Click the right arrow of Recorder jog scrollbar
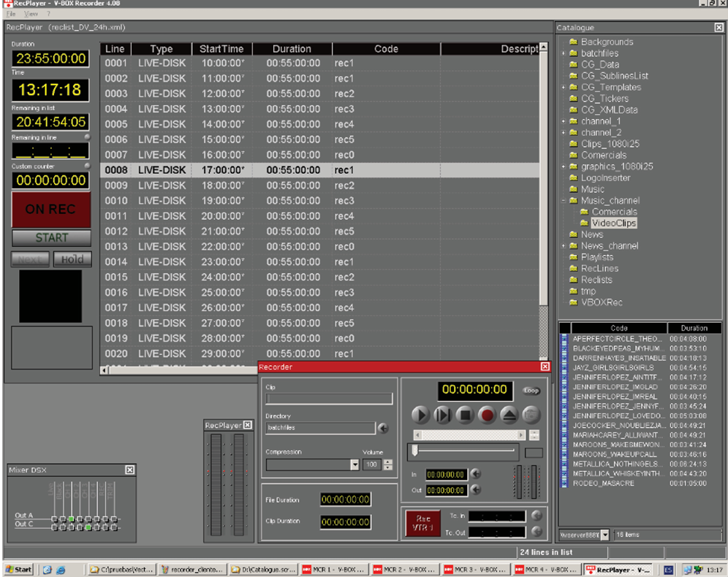728x577 pixels. pyautogui.click(x=521, y=435)
